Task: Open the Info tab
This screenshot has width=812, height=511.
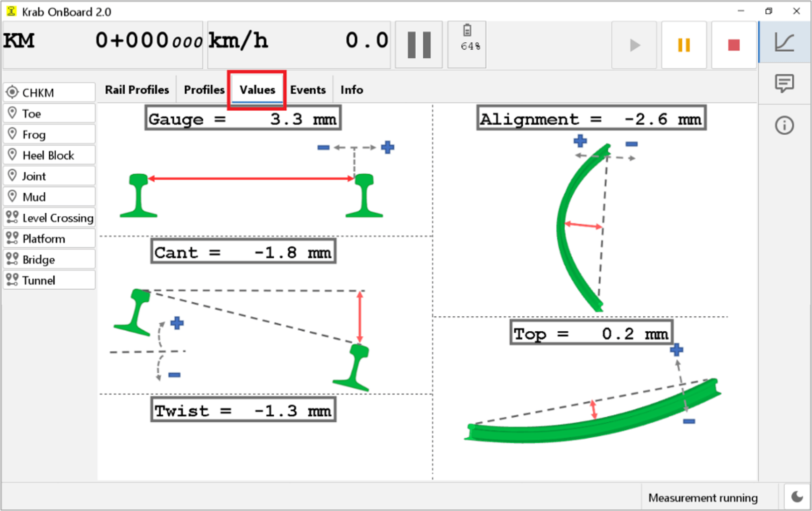Action: tap(351, 90)
